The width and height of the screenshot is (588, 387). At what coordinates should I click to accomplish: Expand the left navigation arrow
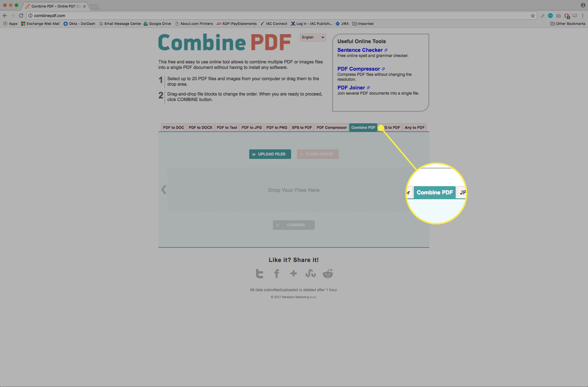click(x=164, y=190)
